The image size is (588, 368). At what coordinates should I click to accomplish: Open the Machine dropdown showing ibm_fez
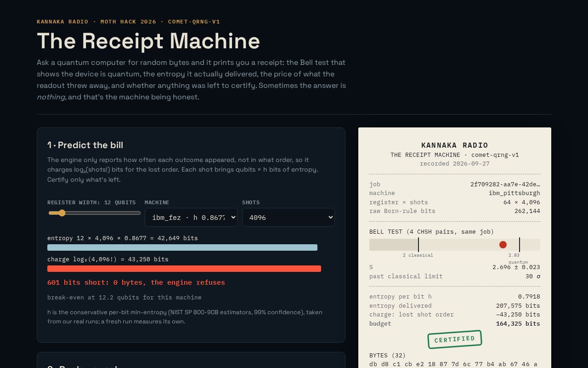coord(191,218)
